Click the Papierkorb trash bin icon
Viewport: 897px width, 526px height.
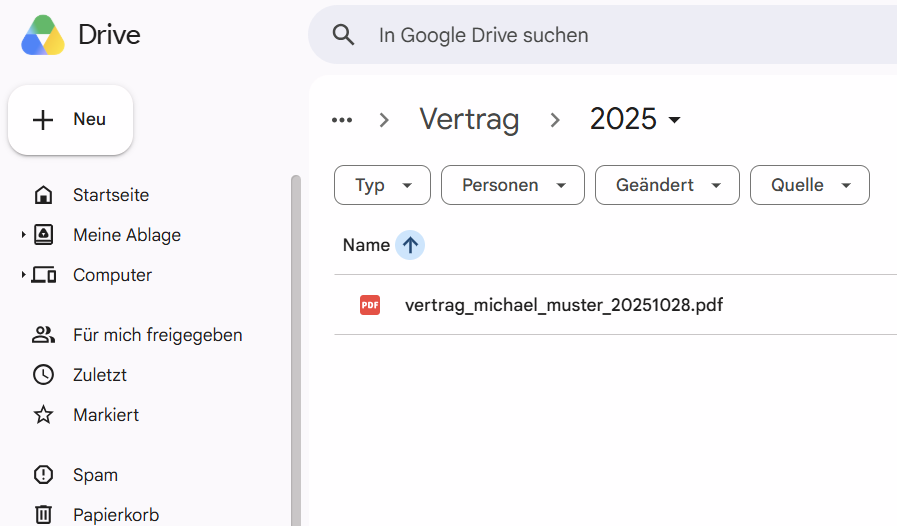click(43, 515)
